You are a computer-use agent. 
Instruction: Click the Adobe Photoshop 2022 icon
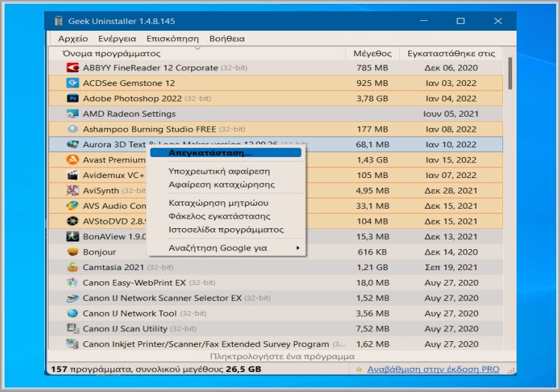click(73, 98)
